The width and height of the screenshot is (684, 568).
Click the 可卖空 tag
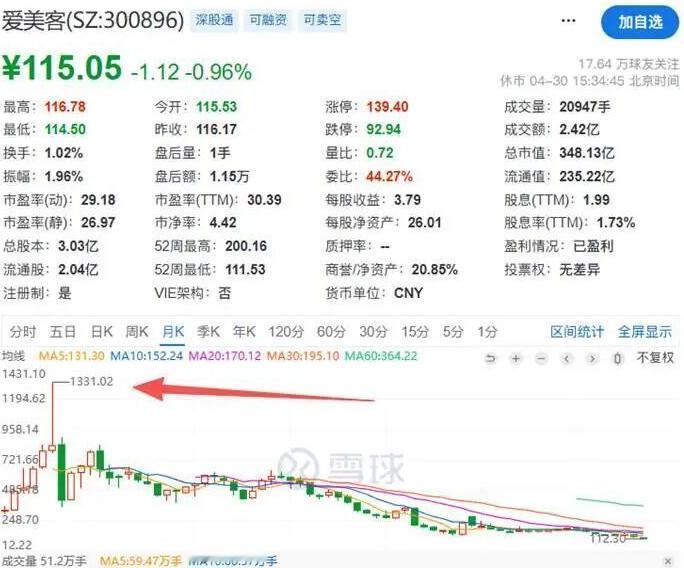point(322,20)
